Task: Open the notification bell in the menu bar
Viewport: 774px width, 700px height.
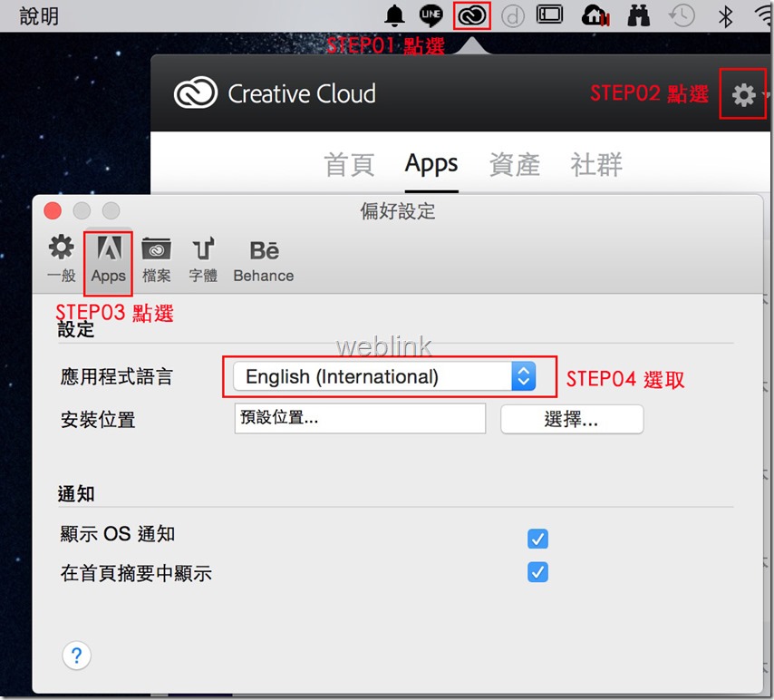Action: point(394,15)
